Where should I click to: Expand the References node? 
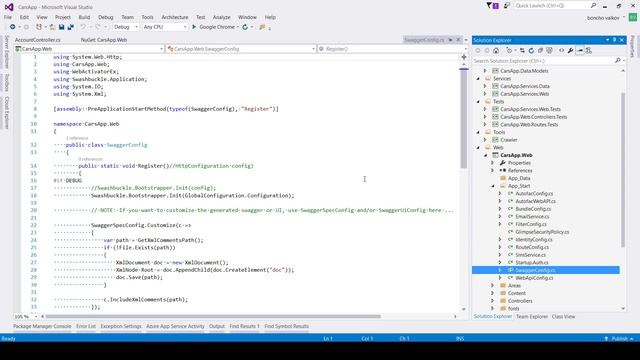pyautogui.click(x=493, y=171)
